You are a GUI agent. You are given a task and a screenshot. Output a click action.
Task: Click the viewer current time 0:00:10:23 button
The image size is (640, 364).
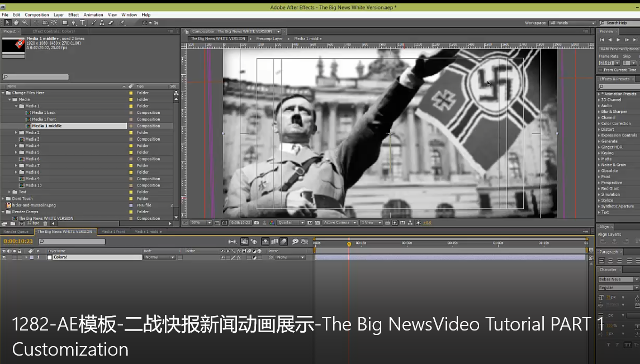pyautogui.click(x=240, y=223)
